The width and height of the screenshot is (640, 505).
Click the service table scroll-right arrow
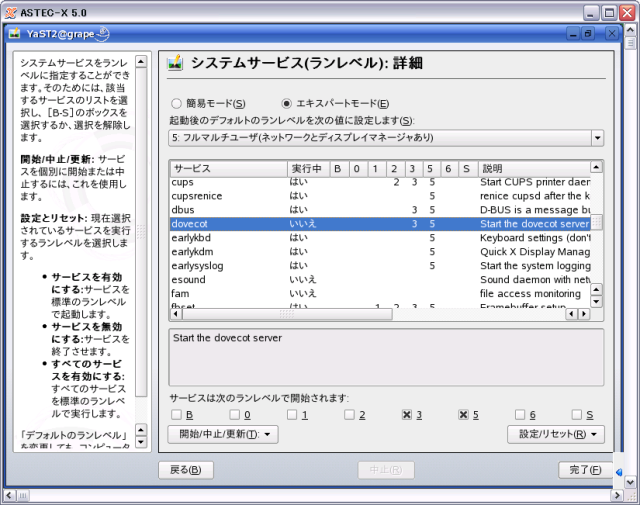(x=584, y=314)
